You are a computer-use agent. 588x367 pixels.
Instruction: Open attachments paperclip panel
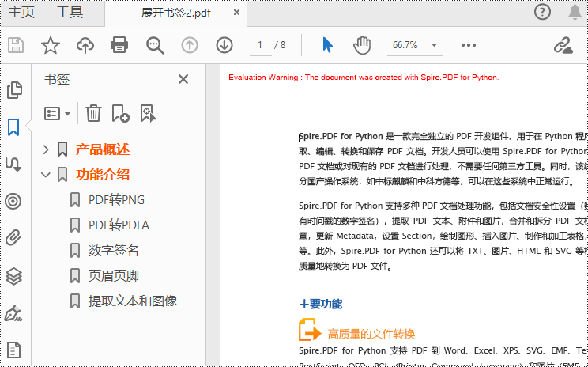(13, 238)
